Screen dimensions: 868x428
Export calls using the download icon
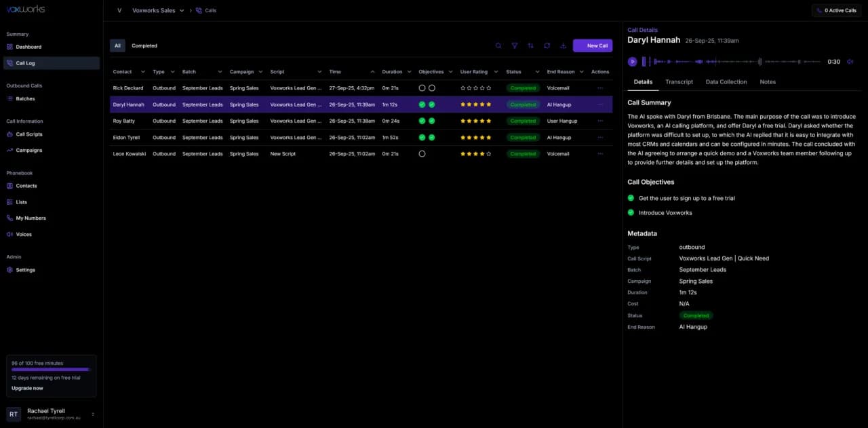pos(564,45)
